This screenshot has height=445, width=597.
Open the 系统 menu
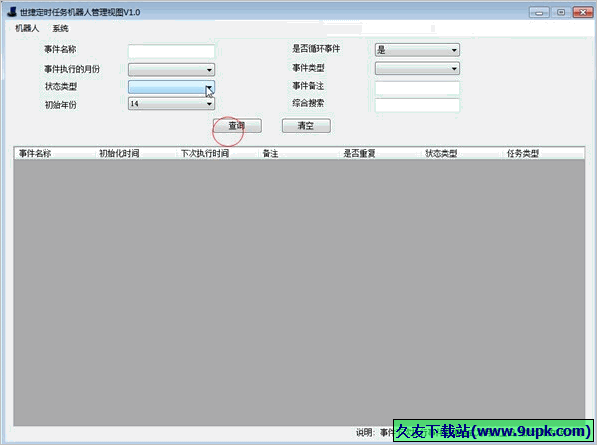60,28
